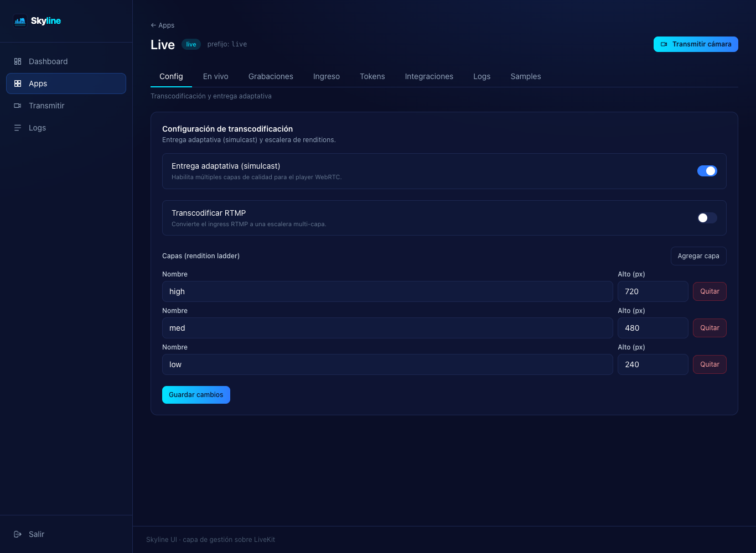Click the Alto field showing 720
This screenshot has height=553, width=756.
(x=653, y=291)
